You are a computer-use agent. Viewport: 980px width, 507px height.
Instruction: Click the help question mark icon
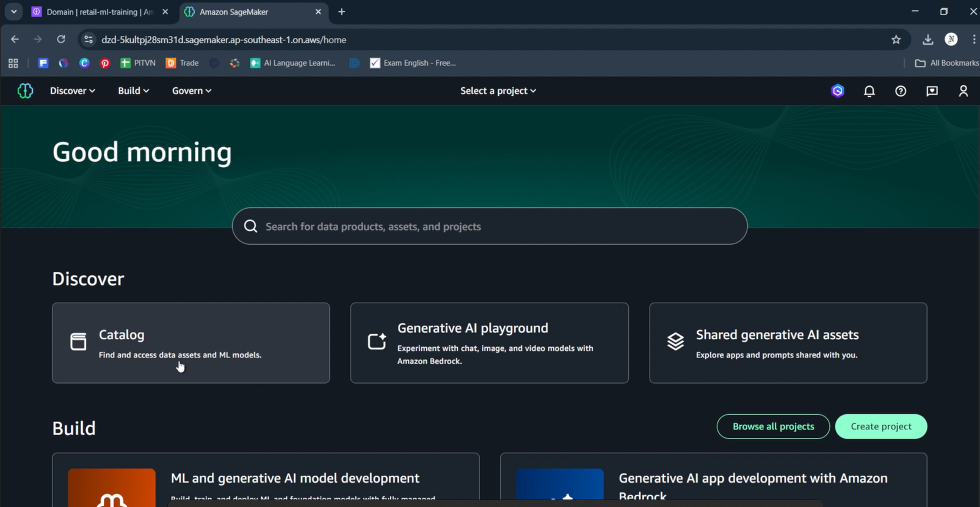click(x=901, y=91)
